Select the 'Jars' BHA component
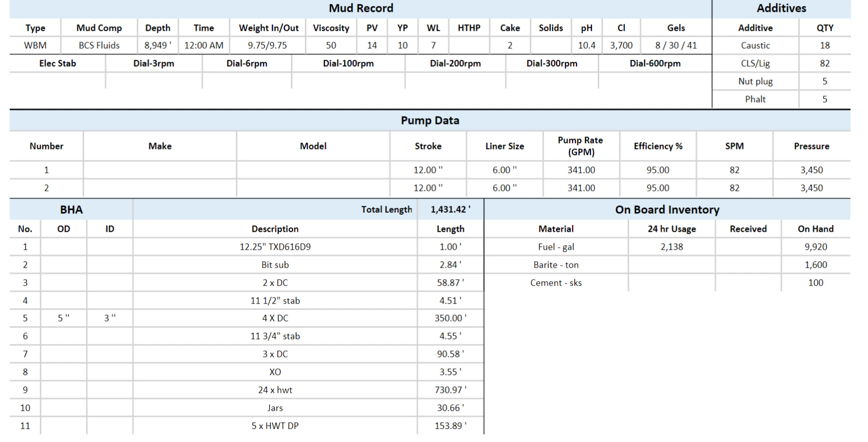This screenshot has width=868, height=442. [275, 408]
